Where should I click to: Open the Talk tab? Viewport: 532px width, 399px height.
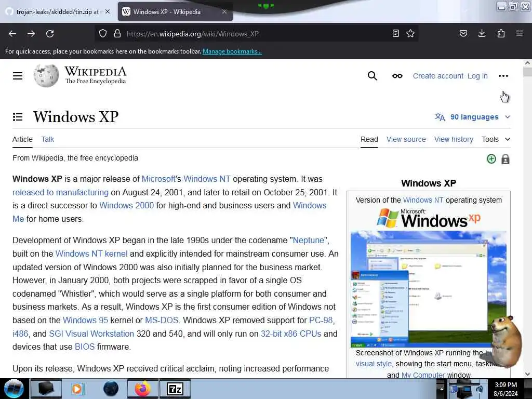coord(47,139)
